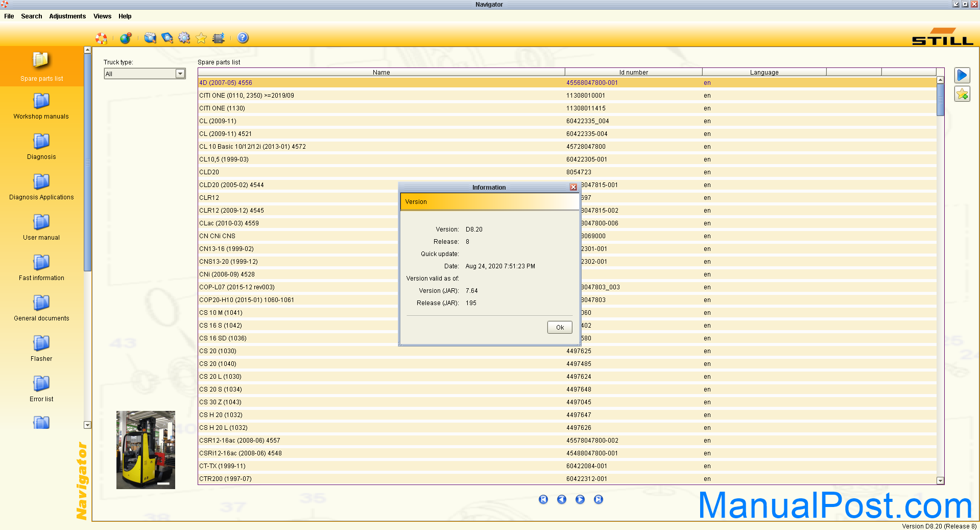Select row CS 16 SD (1036)
This screenshot has width=980, height=530.
tap(567, 338)
